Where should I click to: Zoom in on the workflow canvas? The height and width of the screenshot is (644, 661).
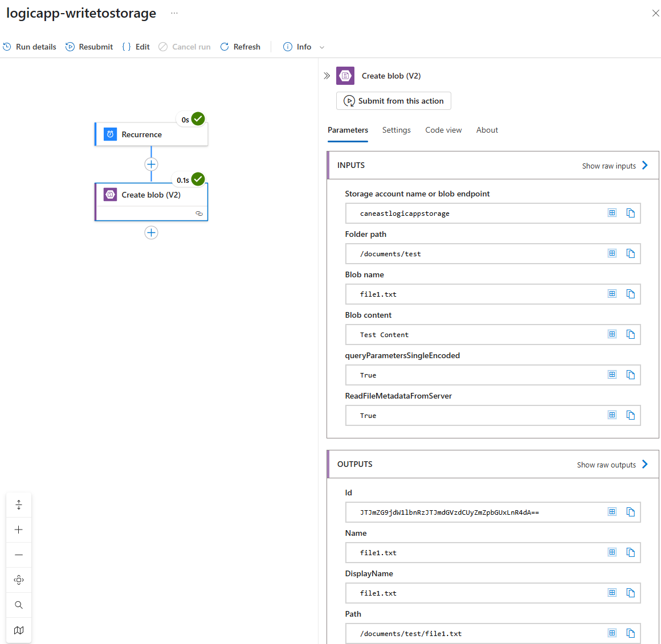tap(19, 530)
